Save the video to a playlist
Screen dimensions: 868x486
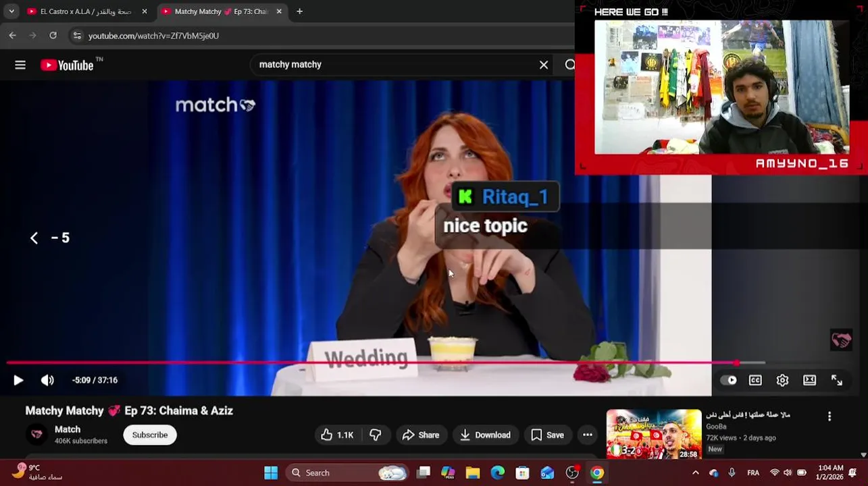tap(548, 435)
